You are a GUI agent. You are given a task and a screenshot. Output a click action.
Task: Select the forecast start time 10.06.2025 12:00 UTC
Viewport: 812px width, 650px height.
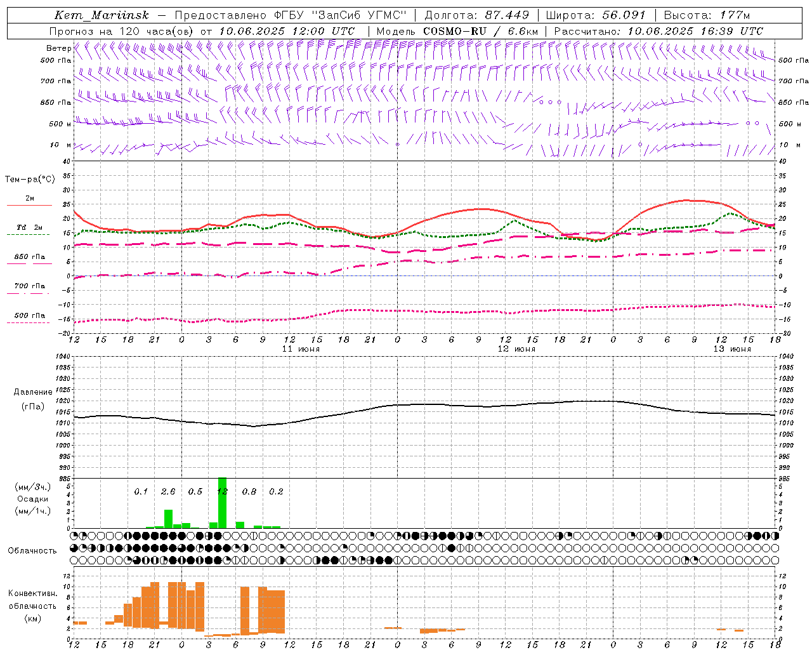287,31
